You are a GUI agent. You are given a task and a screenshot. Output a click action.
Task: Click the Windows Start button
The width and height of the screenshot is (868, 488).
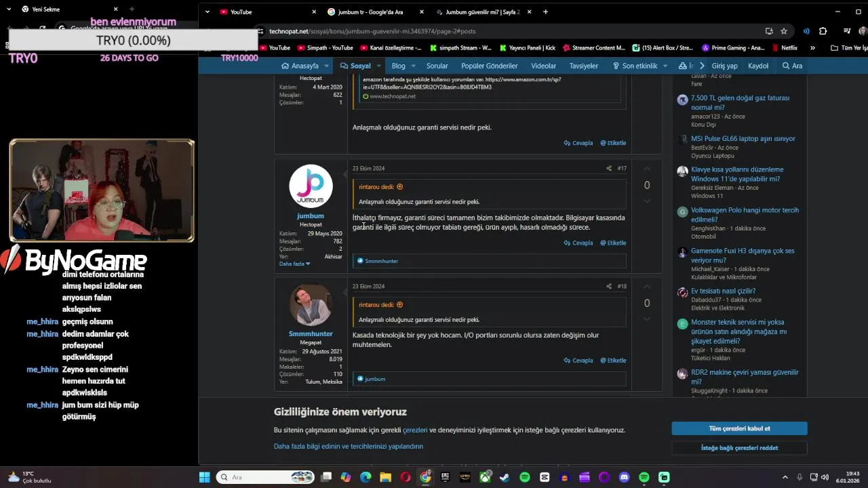[x=204, y=477]
